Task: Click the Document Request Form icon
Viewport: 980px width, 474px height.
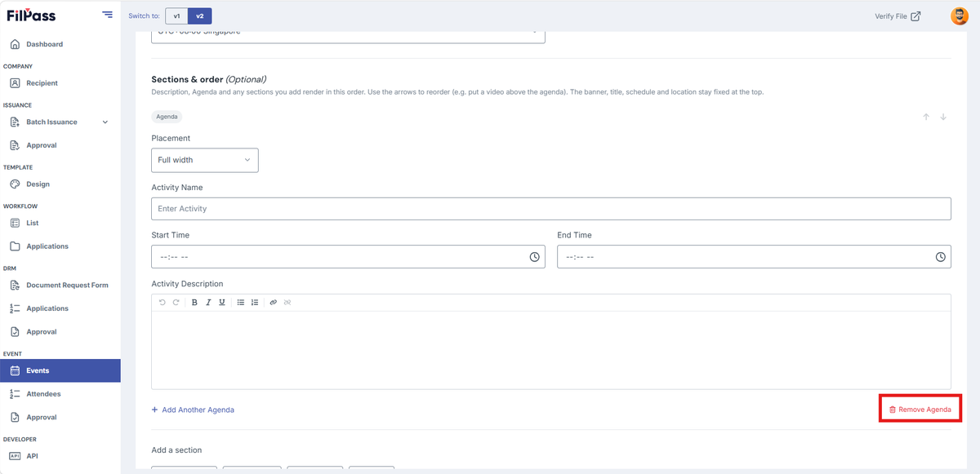Action: click(15, 286)
